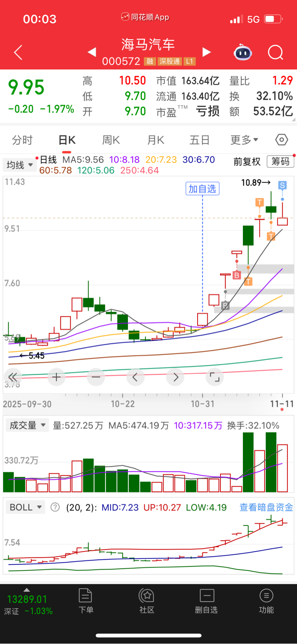Open 社区 community section
Screen dimensions: 297x644
pos(147,601)
